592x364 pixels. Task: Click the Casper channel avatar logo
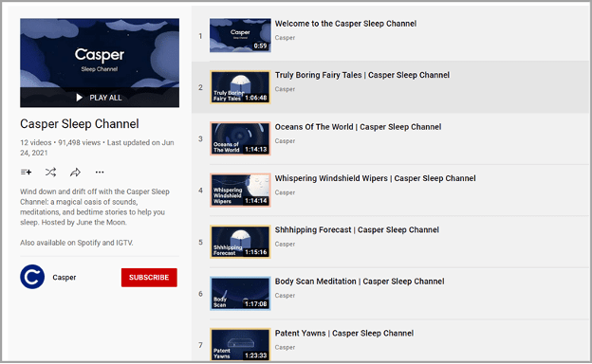[x=32, y=277]
